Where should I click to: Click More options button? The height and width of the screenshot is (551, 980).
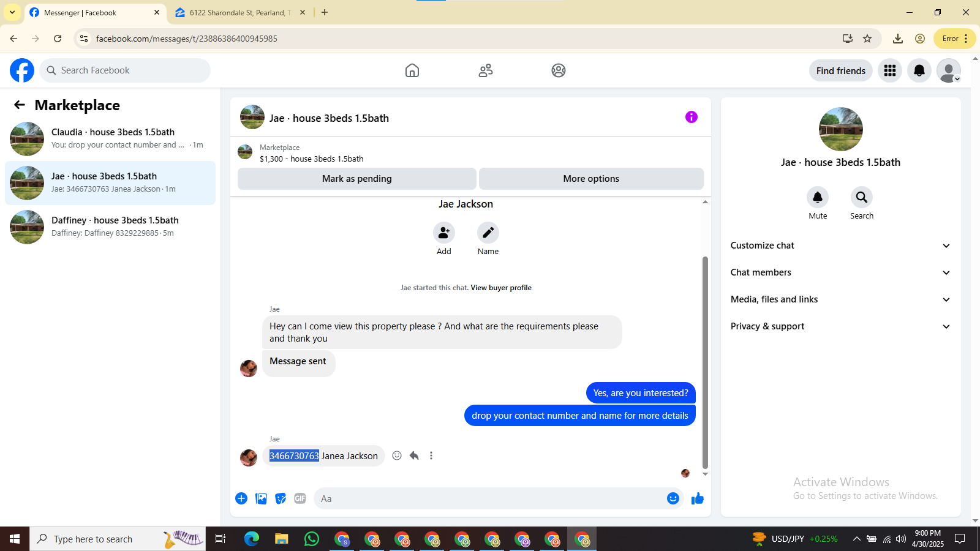pos(591,179)
